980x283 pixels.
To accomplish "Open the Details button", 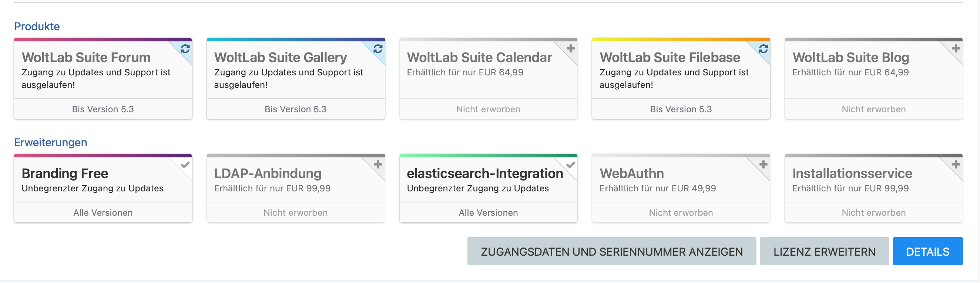I will click(x=927, y=252).
